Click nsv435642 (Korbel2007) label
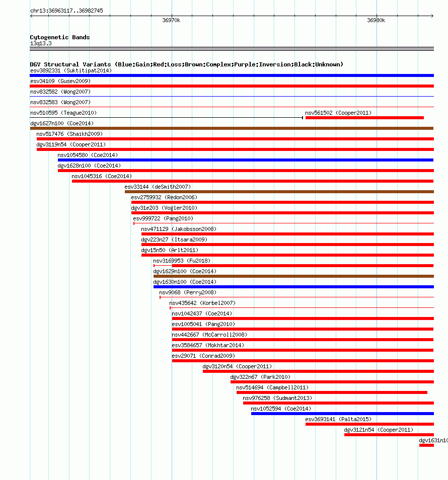The height and width of the screenshot is (480, 448). 202,303
